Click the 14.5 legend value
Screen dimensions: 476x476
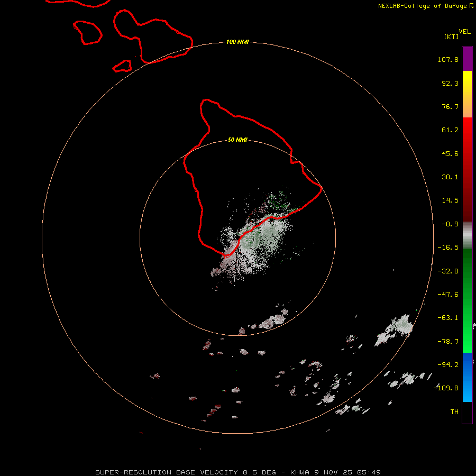[x=450, y=200]
